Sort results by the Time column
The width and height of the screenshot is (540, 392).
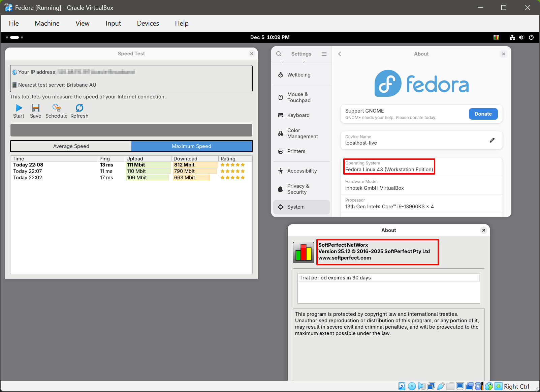54,158
